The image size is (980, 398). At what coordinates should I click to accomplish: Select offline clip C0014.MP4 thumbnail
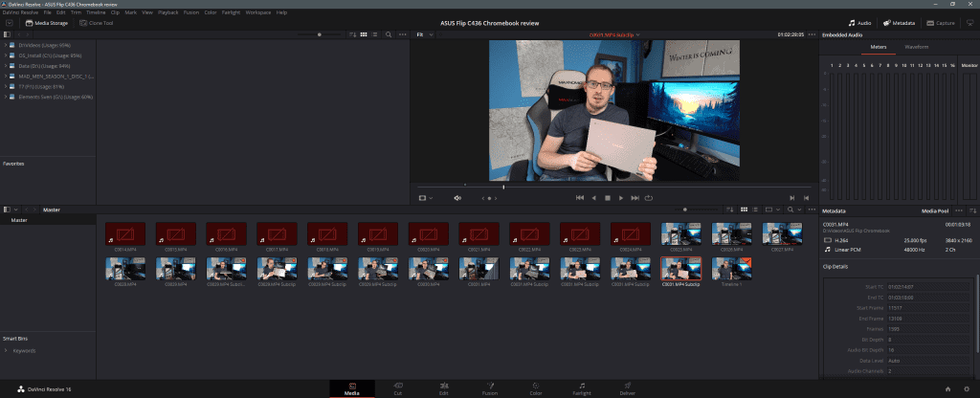(x=125, y=233)
